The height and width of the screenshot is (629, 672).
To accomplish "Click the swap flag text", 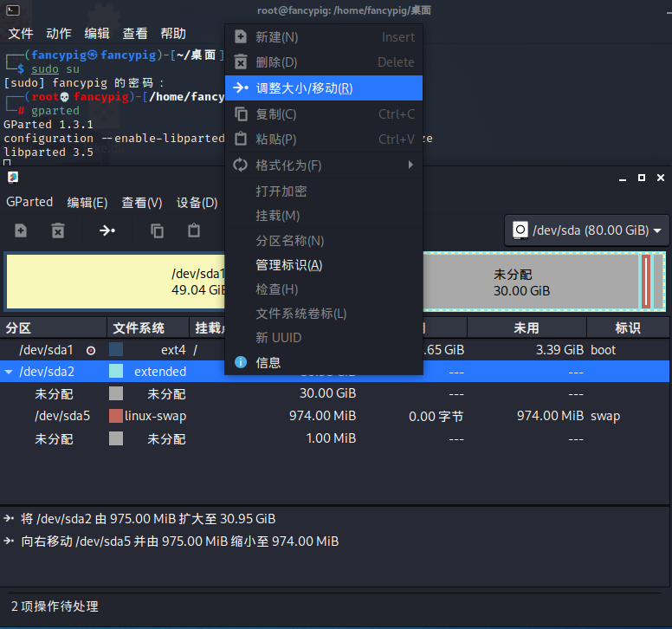I will [605, 416].
